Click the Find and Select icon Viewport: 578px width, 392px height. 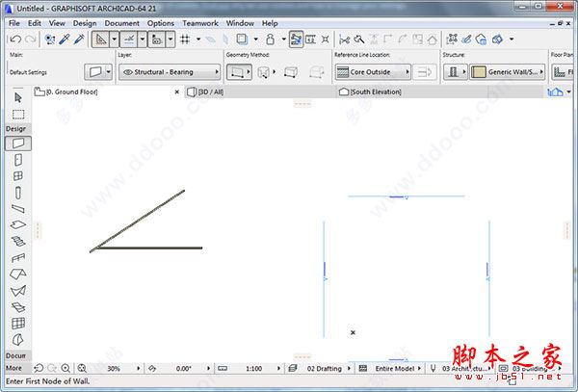[x=50, y=39]
